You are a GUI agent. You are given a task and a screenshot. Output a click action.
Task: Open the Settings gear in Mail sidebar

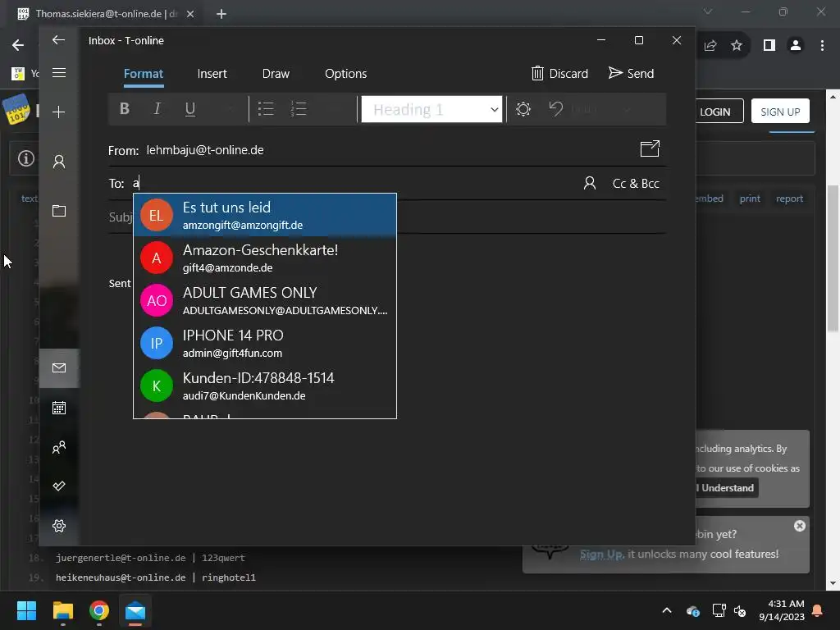[x=59, y=526]
